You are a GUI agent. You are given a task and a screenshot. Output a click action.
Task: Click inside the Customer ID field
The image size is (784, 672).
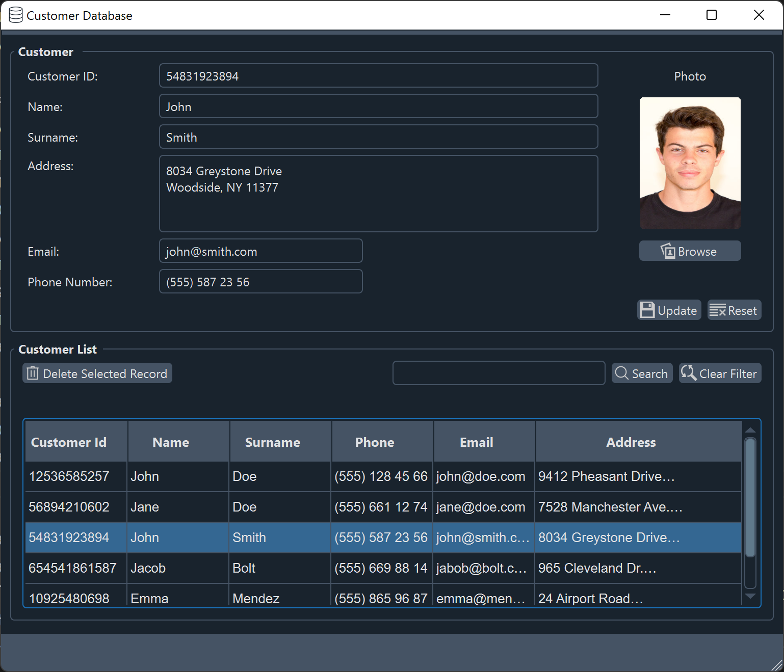tap(378, 75)
